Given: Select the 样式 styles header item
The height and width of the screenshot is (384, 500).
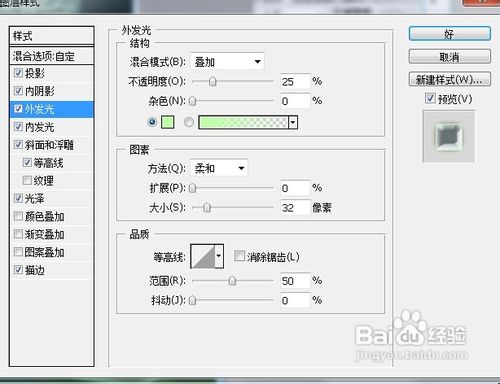Looking at the screenshot, I should coord(52,36).
